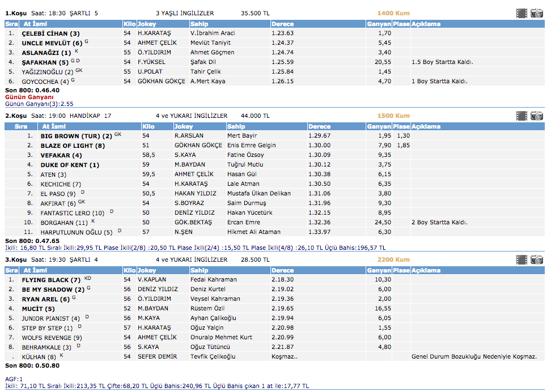Viewport: 551px width, 392px height.
Task: Click the Derece column header in race 1
Action: coord(282,24)
